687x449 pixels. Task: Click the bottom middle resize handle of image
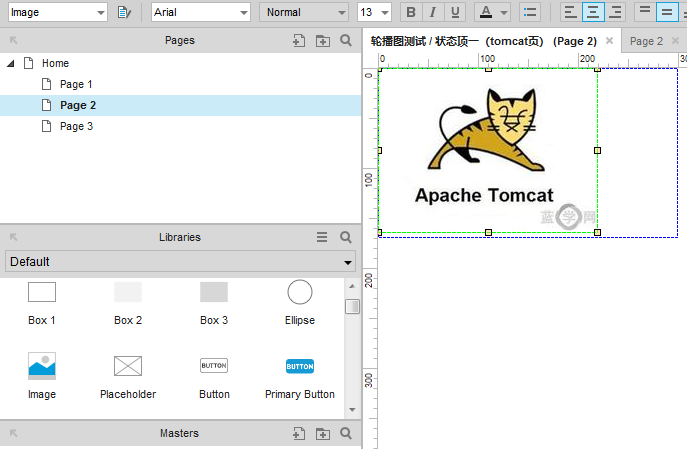[x=489, y=232]
